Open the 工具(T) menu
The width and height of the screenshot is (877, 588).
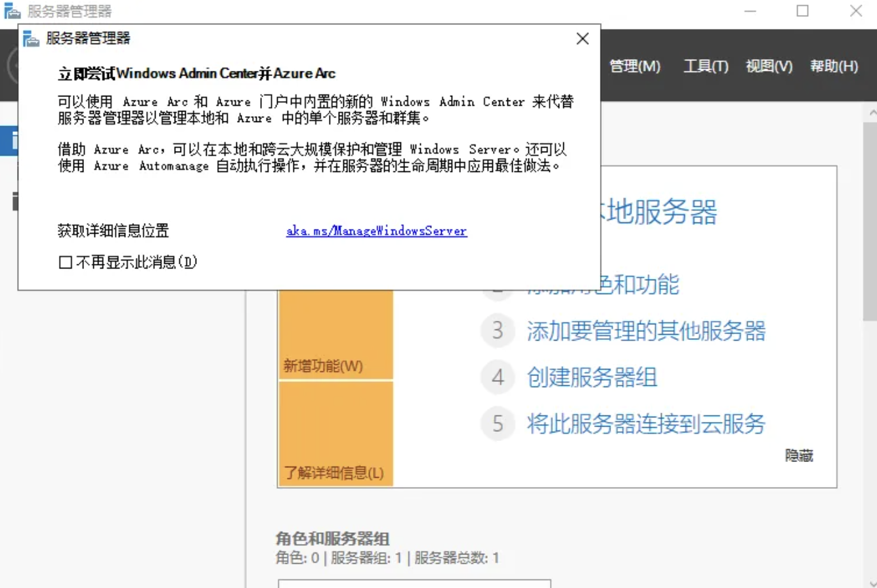[706, 66]
